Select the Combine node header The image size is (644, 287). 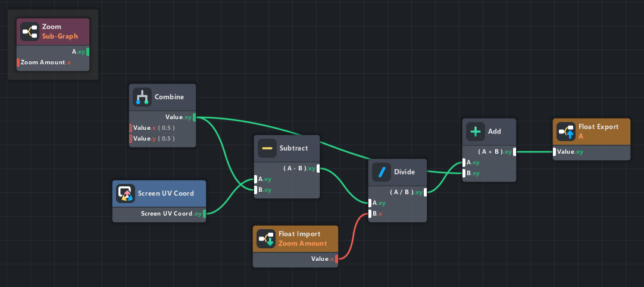click(x=162, y=98)
